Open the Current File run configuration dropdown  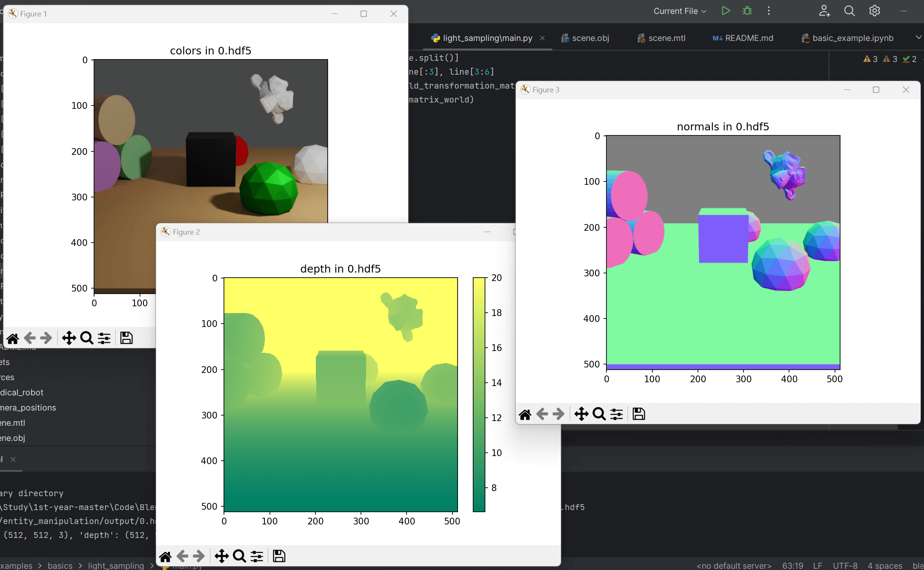click(x=679, y=11)
